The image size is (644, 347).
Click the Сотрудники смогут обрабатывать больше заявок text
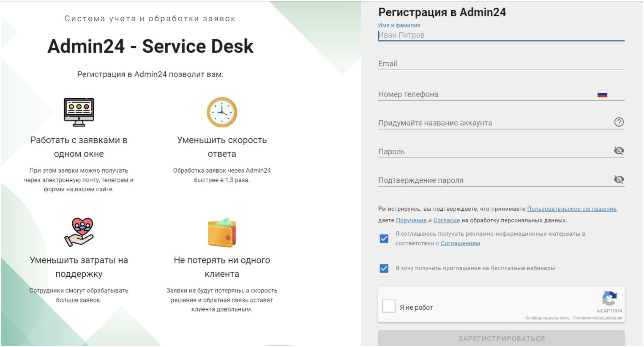click(x=79, y=295)
